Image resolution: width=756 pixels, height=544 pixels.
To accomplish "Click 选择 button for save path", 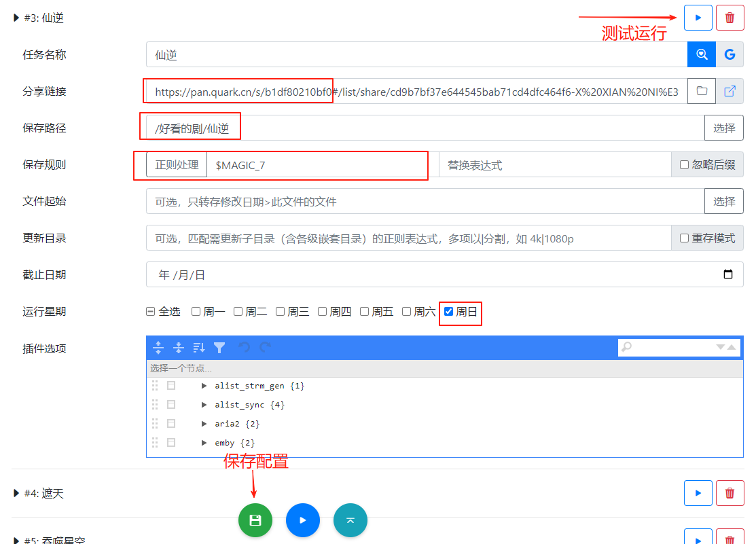I will click(724, 128).
